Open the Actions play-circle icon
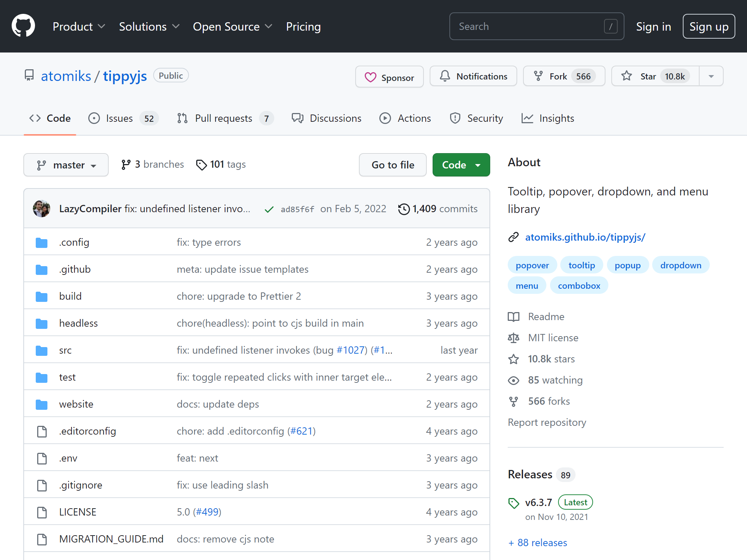Screen dimensions: 747x560 pyautogui.click(x=385, y=118)
